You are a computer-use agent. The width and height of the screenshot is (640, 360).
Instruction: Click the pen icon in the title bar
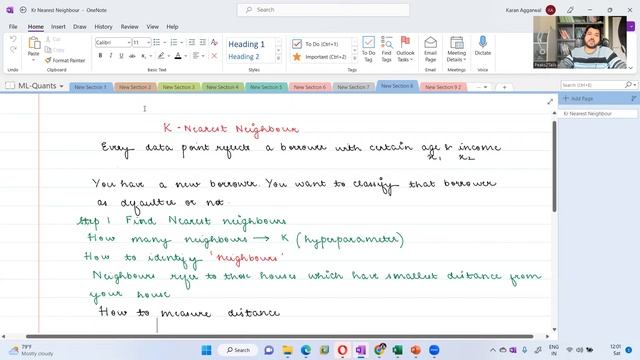click(x=570, y=10)
